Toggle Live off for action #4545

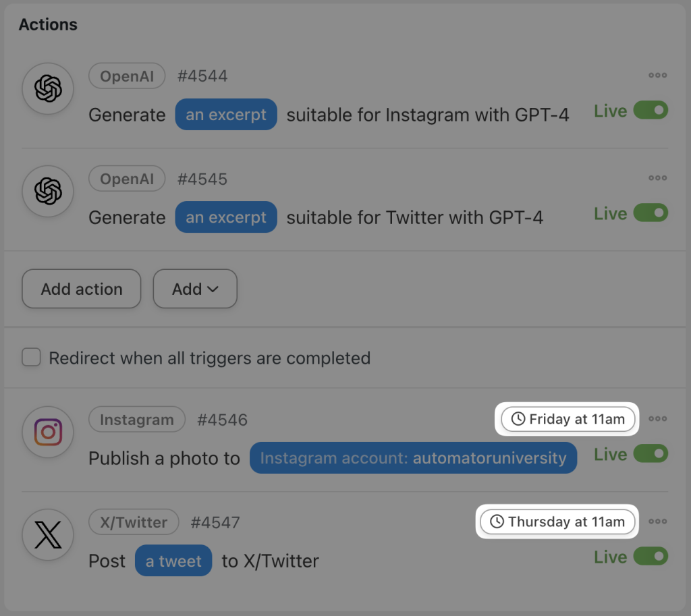[x=650, y=213]
